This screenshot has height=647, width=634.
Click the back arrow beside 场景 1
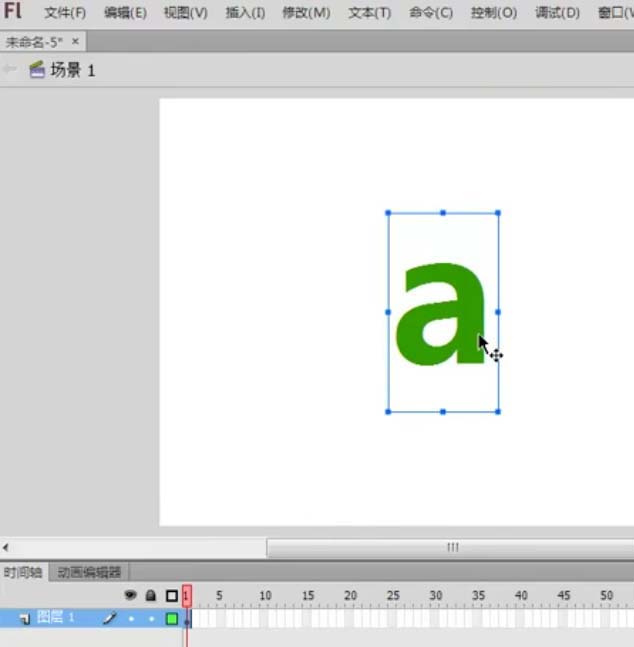10,70
